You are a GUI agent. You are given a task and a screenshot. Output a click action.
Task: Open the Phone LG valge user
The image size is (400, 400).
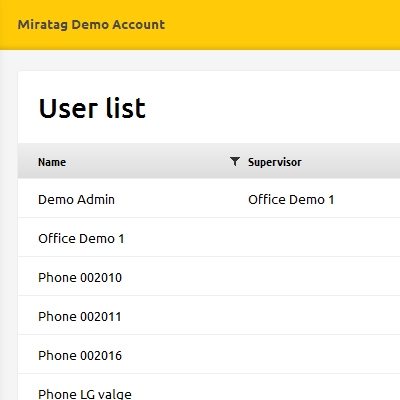pyautogui.click(x=85, y=394)
